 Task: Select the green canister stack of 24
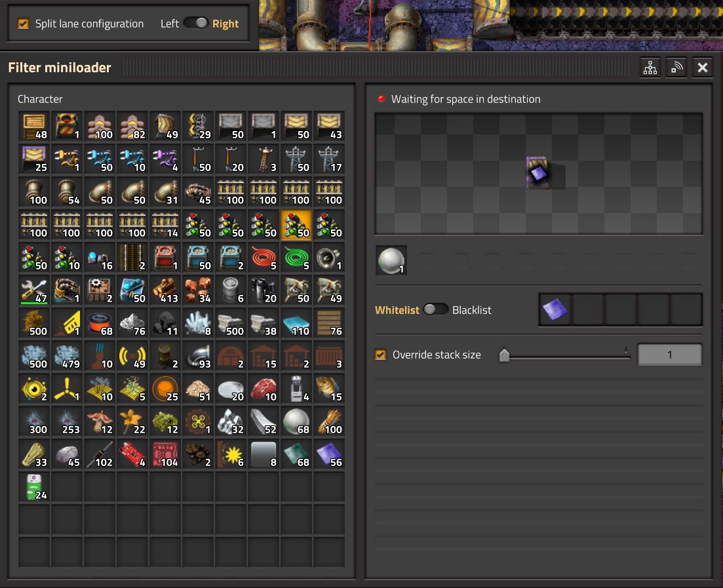click(x=34, y=486)
